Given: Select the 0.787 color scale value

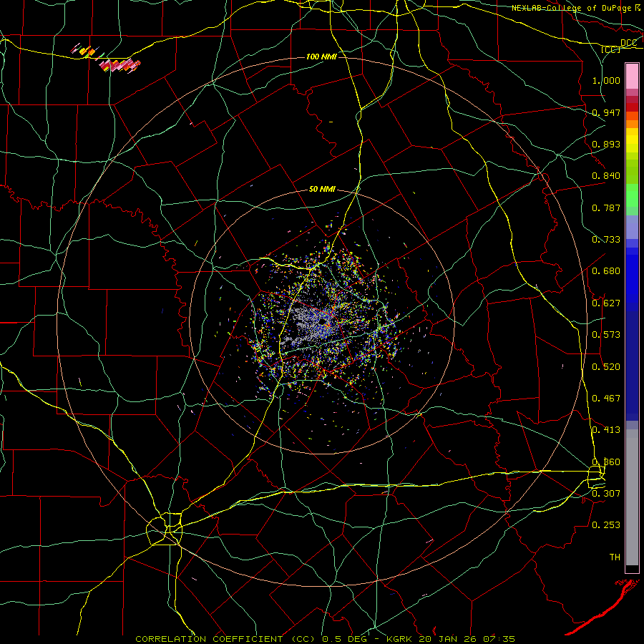Looking at the screenshot, I should 606,208.
